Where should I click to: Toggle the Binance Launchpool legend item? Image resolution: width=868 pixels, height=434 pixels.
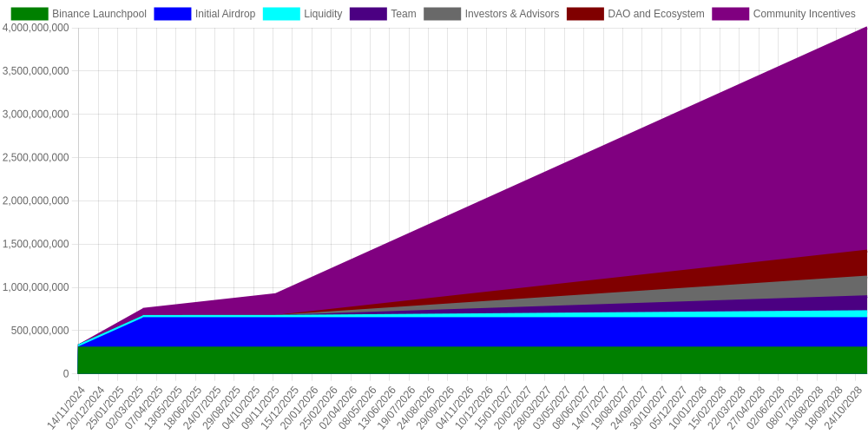pyautogui.click(x=79, y=14)
